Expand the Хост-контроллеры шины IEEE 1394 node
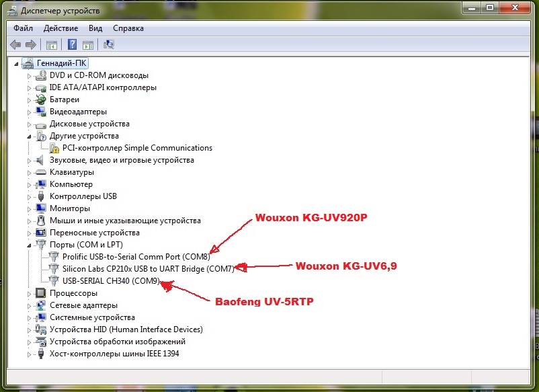The image size is (539, 392). 29,354
